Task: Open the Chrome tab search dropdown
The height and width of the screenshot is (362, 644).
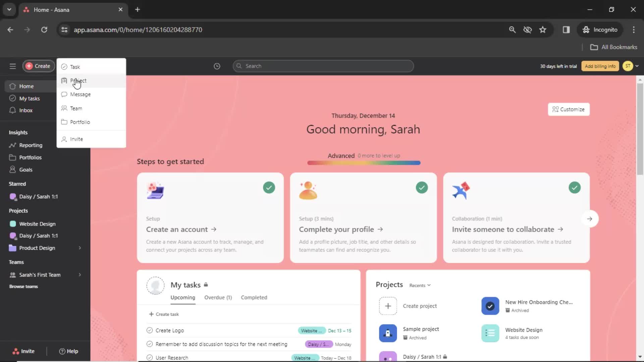Action: coord(9,9)
